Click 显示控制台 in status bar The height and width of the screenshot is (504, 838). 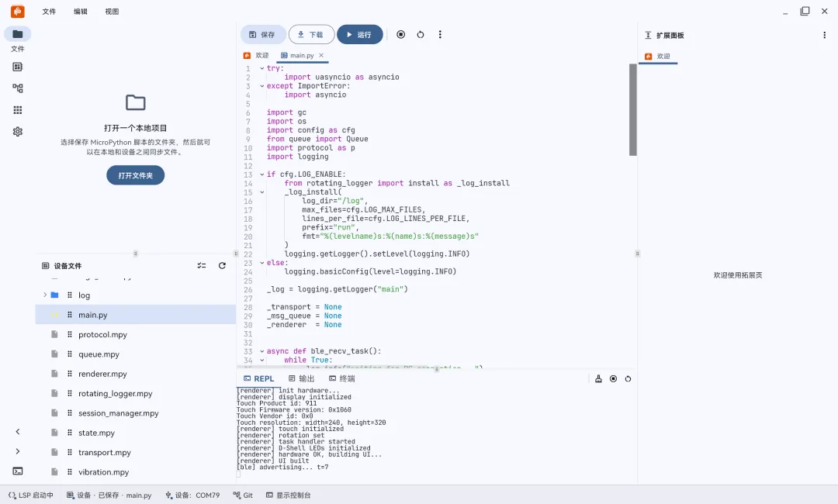pyautogui.click(x=289, y=495)
